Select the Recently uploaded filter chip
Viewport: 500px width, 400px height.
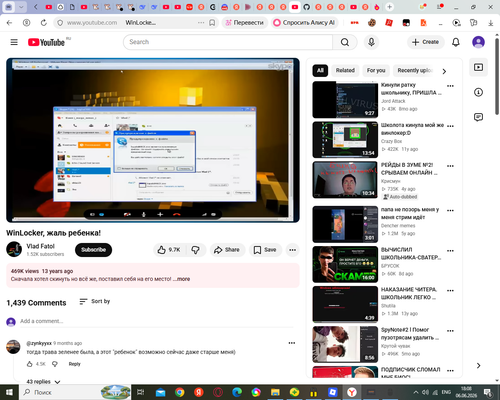[x=415, y=70]
